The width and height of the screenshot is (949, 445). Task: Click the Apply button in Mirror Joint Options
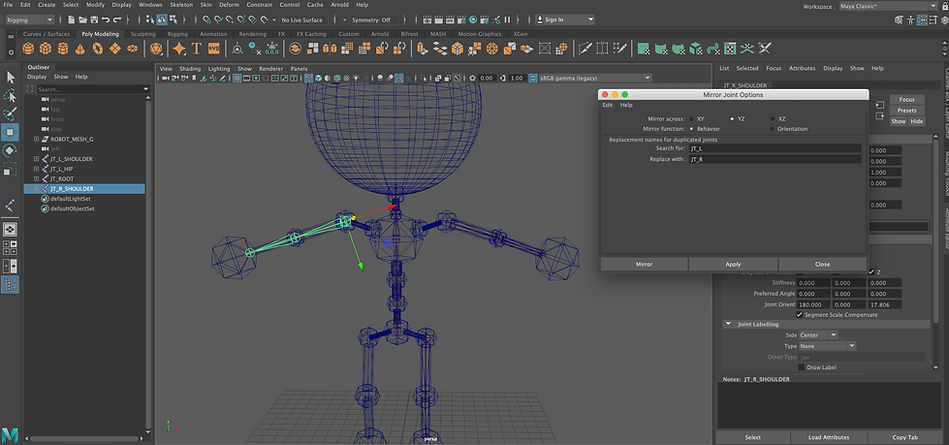coord(733,264)
